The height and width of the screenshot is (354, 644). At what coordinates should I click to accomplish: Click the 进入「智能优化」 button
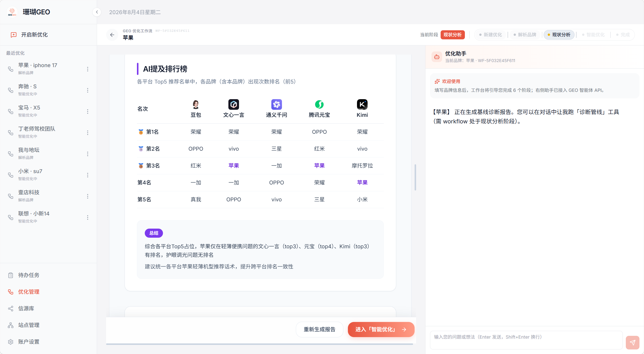click(x=381, y=329)
